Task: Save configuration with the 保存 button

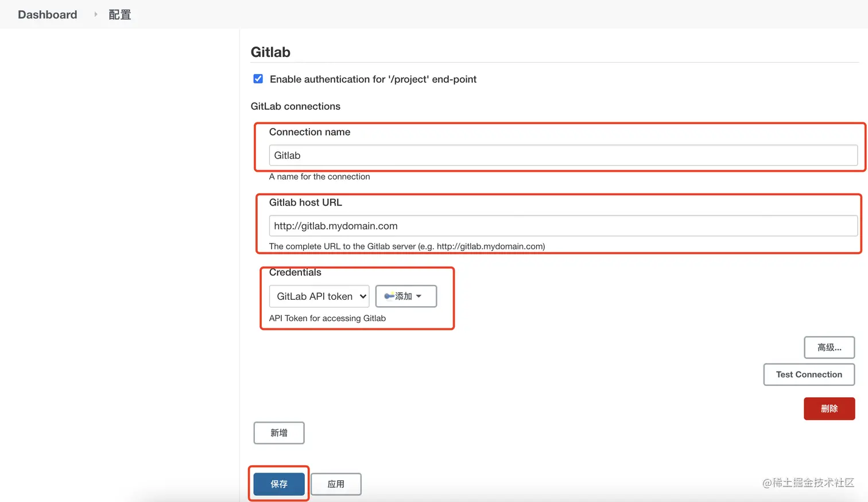Action: pos(279,484)
